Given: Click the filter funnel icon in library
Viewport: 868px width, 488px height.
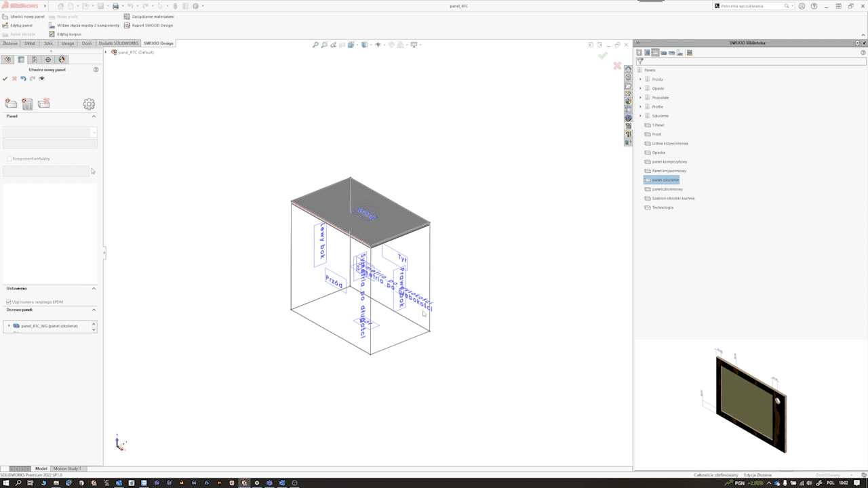Looking at the screenshot, I should 640,61.
